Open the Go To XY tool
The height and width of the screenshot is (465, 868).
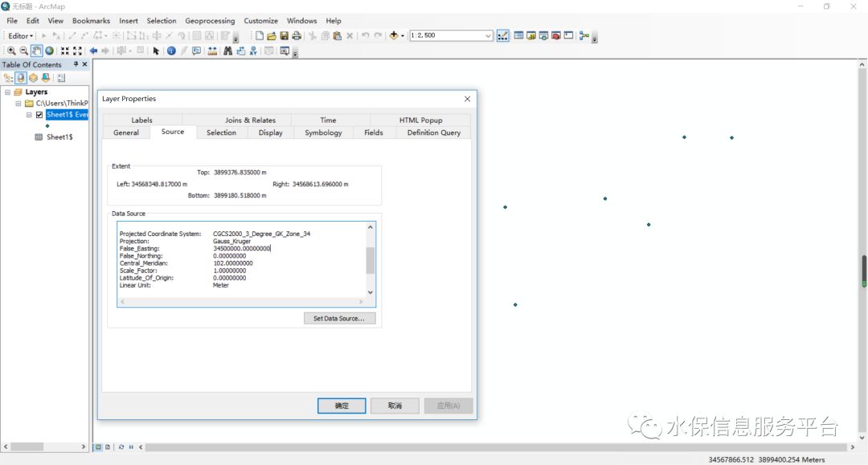click(253, 51)
